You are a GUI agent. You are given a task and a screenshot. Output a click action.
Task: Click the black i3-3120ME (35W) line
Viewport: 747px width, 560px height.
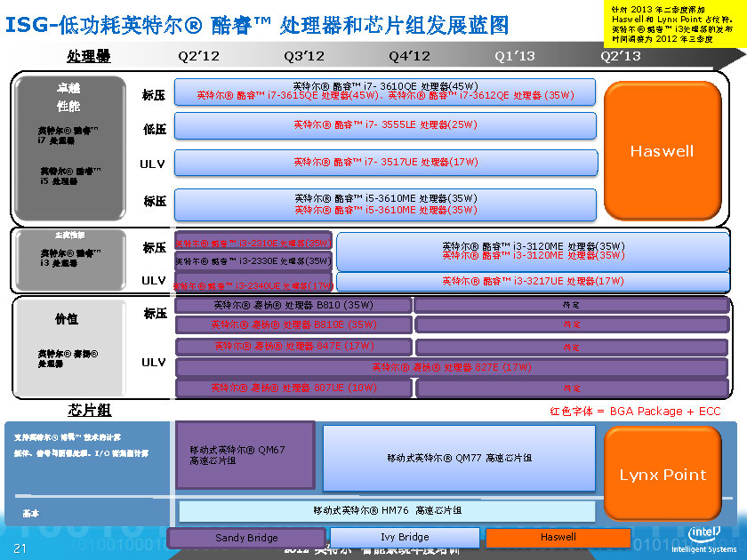533,246
